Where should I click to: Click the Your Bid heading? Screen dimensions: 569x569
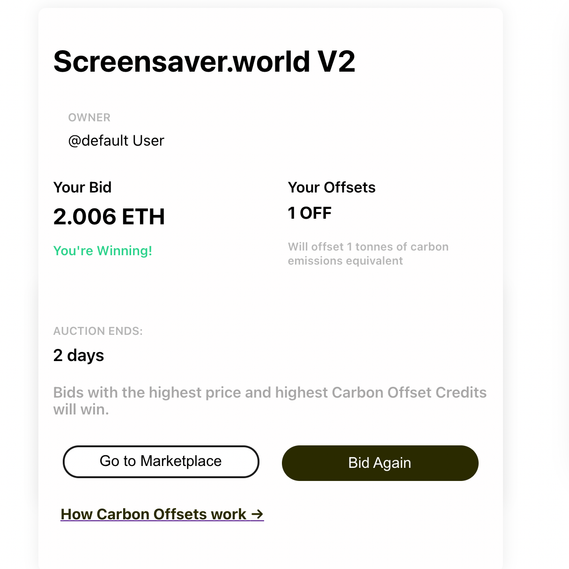pos(82,187)
